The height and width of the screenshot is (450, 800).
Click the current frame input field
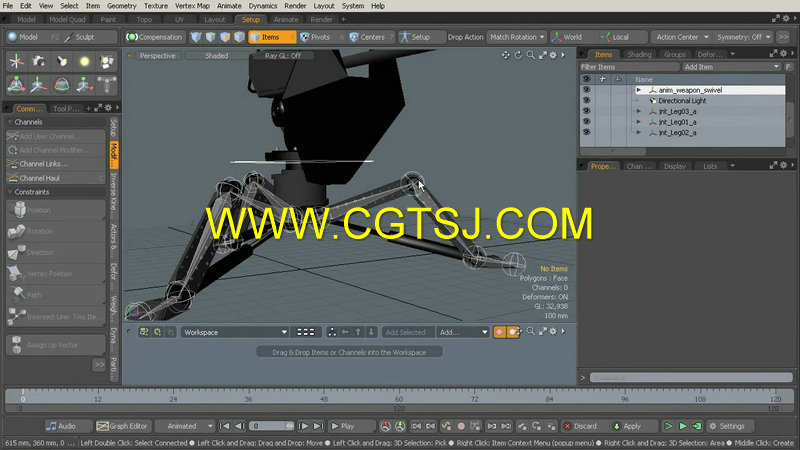click(271, 426)
